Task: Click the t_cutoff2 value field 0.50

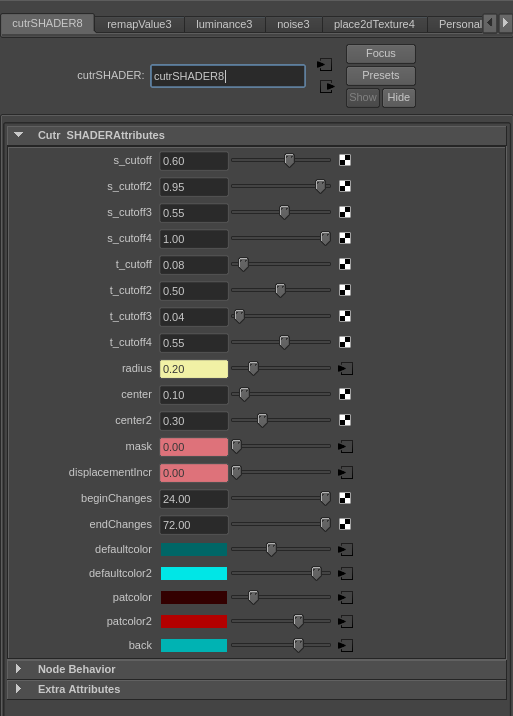Action: click(x=194, y=291)
